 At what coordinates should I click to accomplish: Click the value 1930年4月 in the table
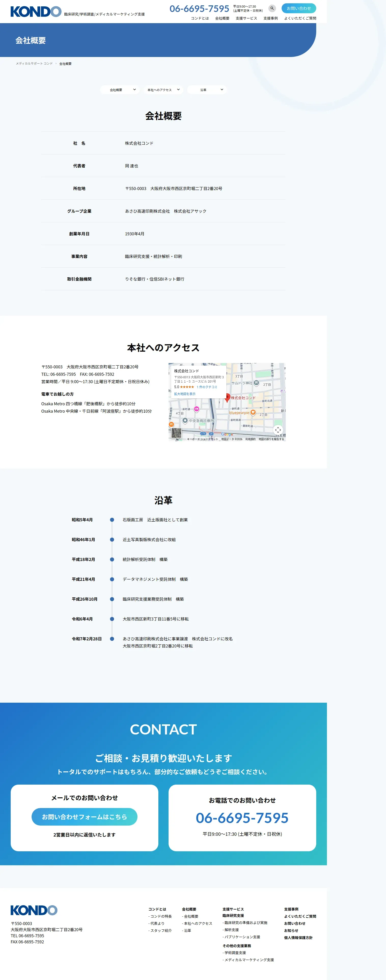[135, 234]
